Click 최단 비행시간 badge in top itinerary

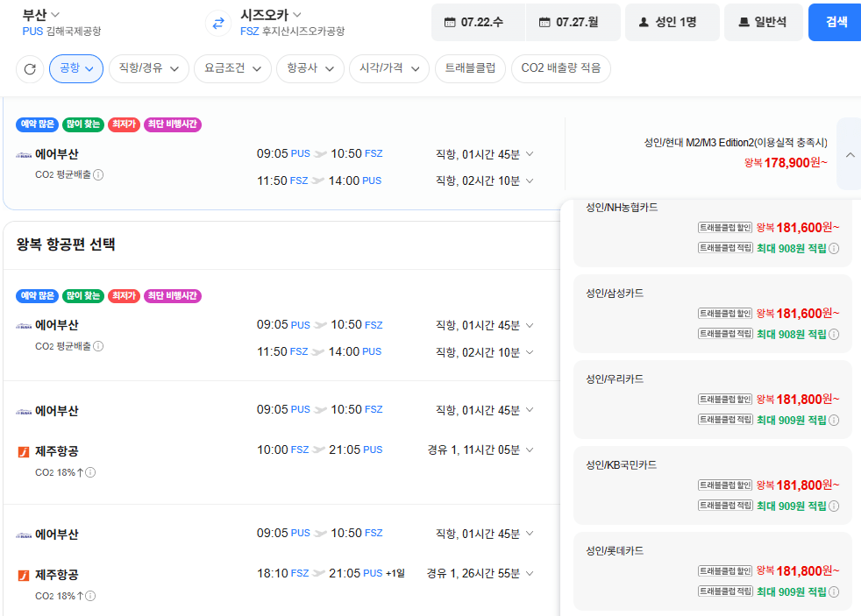[173, 124]
